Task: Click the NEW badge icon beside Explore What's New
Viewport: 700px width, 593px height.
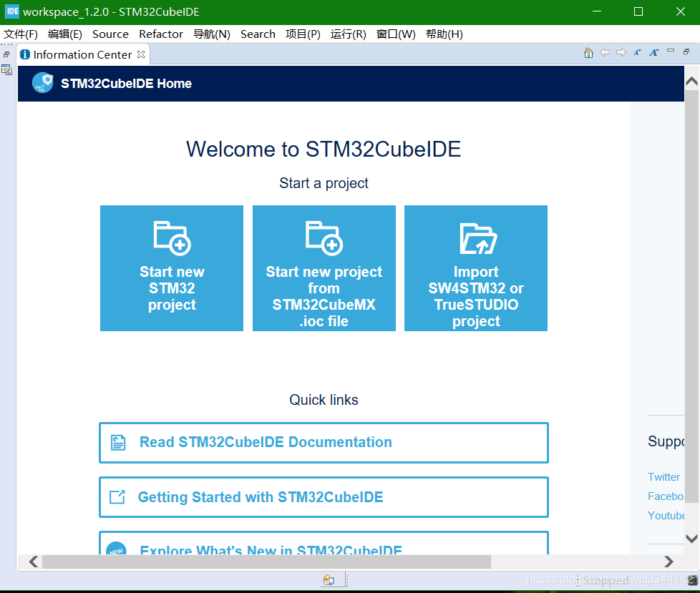Action: tap(116, 549)
